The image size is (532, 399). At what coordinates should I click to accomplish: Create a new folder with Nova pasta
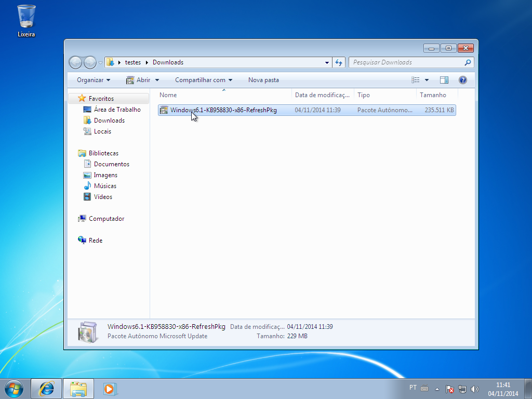coord(263,80)
